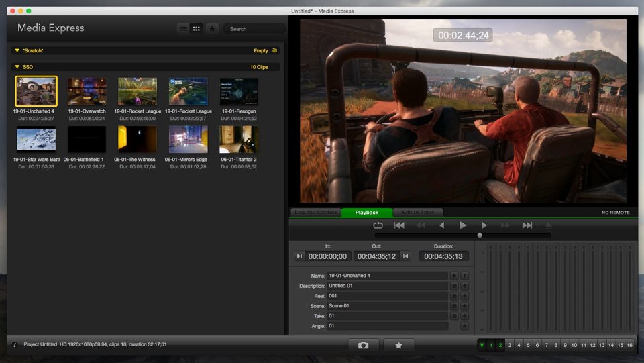
Task: Select the 06-01-Battlefield 1 clip thumbnail
Action: [87, 139]
